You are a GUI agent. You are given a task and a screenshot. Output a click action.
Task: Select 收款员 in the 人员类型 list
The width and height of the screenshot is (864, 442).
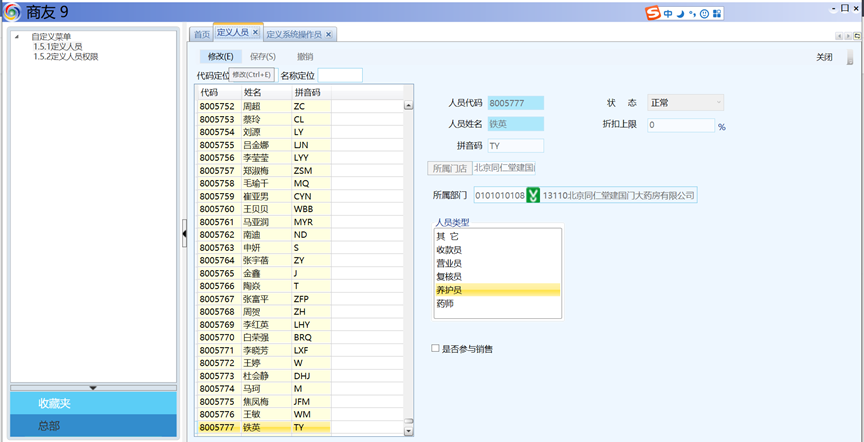(x=498, y=250)
